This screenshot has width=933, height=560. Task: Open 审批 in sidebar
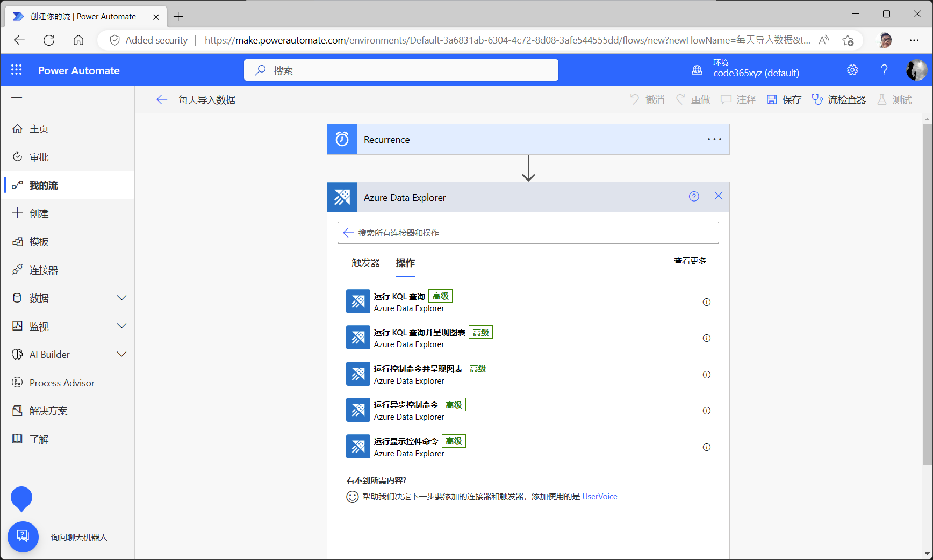[67, 157]
